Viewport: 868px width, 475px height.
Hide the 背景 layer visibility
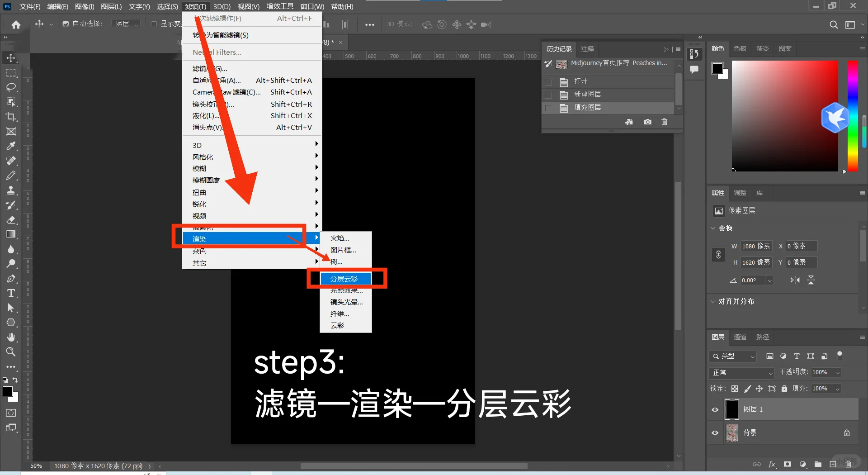coord(715,433)
